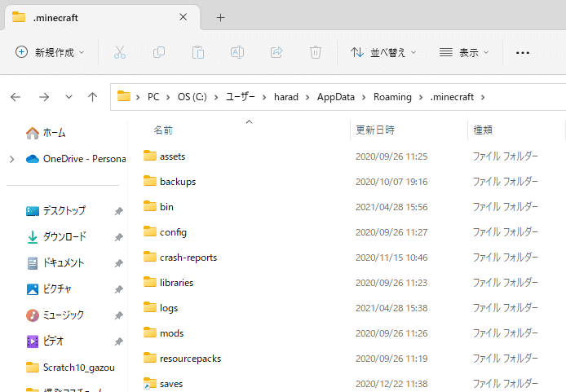566x392 pixels.
Task: Click folder icon in address bar
Action: (x=124, y=96)
